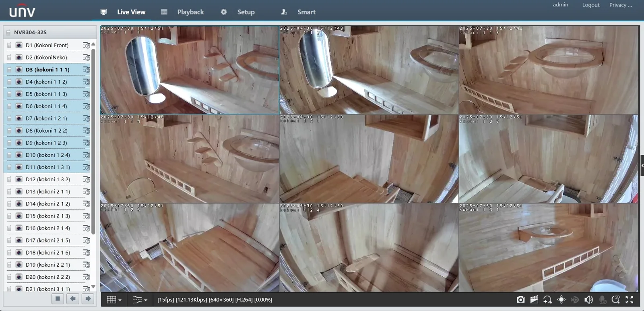Select camera D1 (Kokoni Front)

pos(47,45)
